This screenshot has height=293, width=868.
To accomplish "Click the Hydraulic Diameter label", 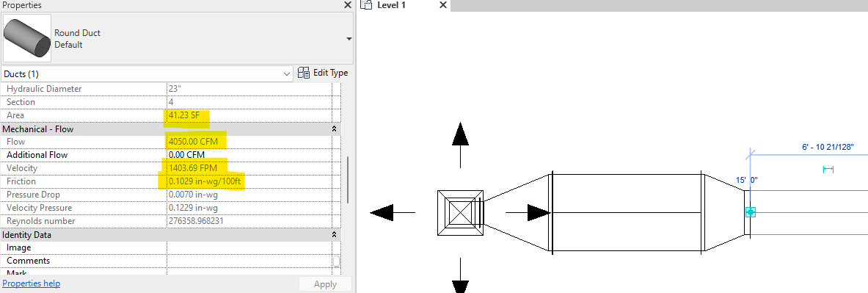I will [x=44, y=89].
